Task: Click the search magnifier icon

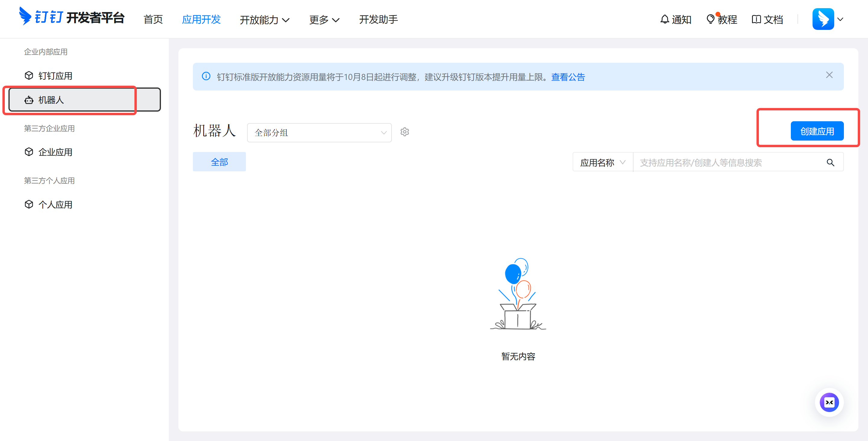Action: [830, 163]
